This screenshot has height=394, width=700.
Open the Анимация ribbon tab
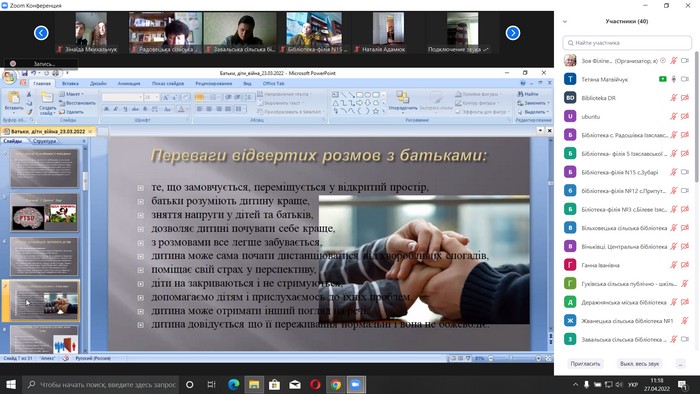(x=129, y=83)
